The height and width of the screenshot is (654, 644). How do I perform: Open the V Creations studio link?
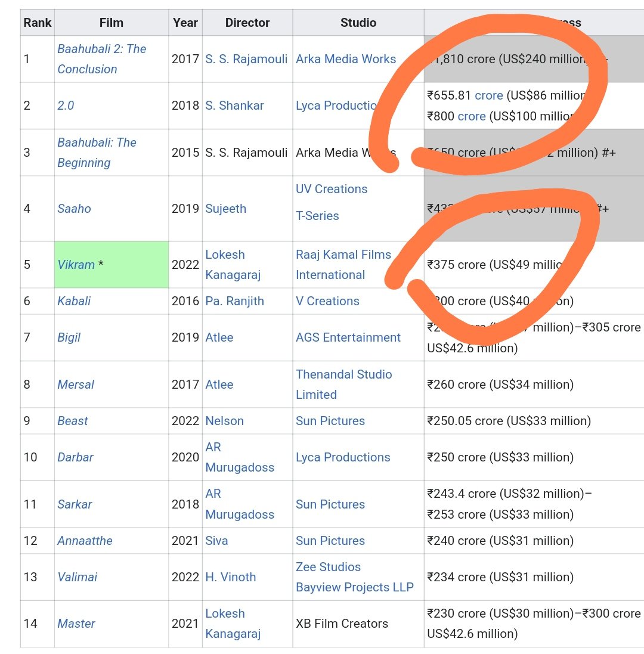point(327,300)
